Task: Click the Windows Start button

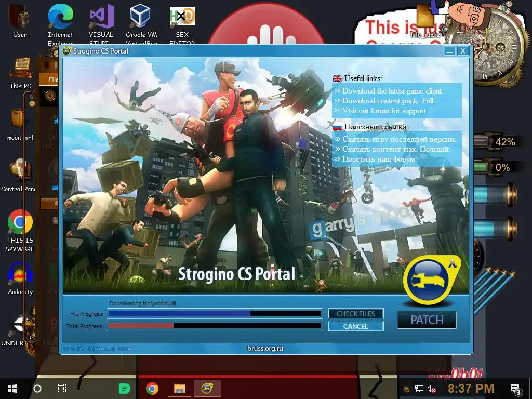Action: [x=12, y=389]
